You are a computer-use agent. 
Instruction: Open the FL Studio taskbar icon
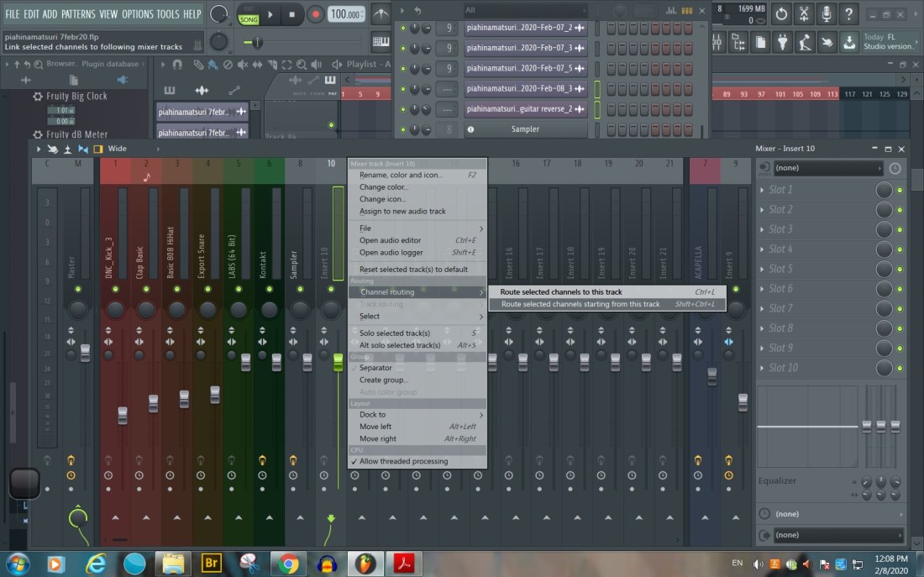pos(365,563)
